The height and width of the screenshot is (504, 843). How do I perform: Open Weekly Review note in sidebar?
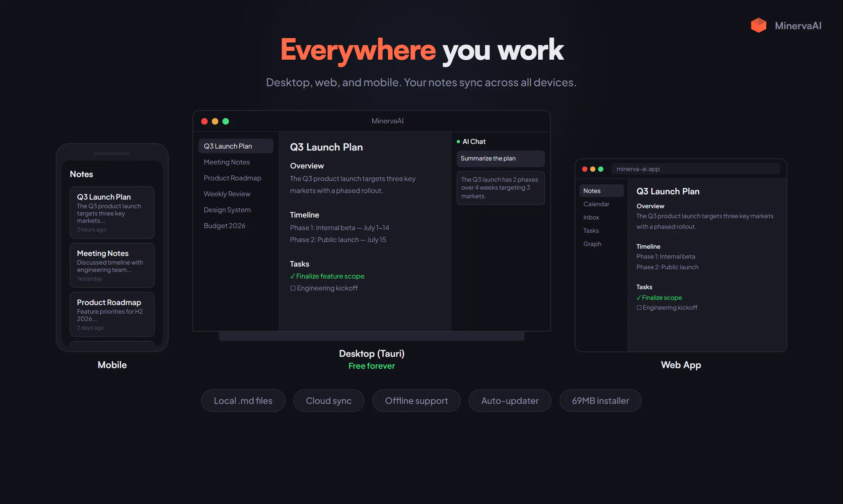[236, 194]
